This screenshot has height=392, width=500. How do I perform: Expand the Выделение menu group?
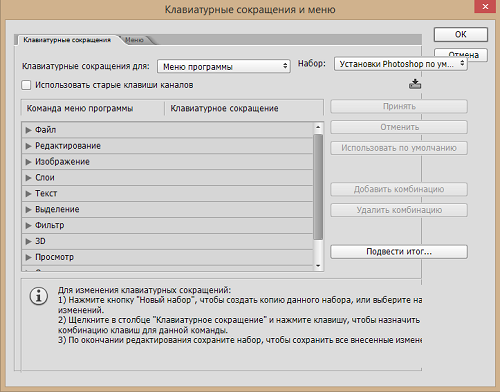click(x=28, y=210)
